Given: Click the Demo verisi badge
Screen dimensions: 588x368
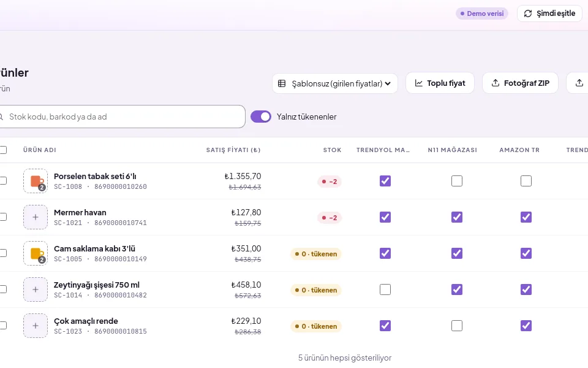Looking at the screenshot, I should pyautogui.click(x=482, y=13).
